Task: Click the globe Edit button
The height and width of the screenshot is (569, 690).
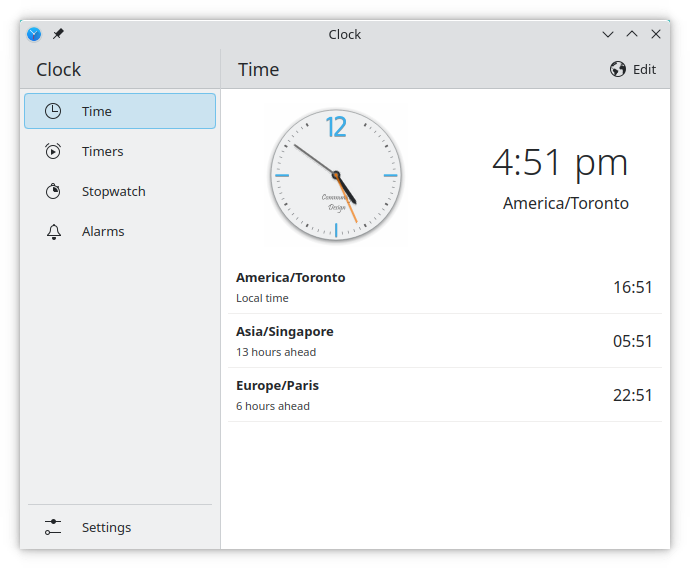Action: (x=633, y=69)
